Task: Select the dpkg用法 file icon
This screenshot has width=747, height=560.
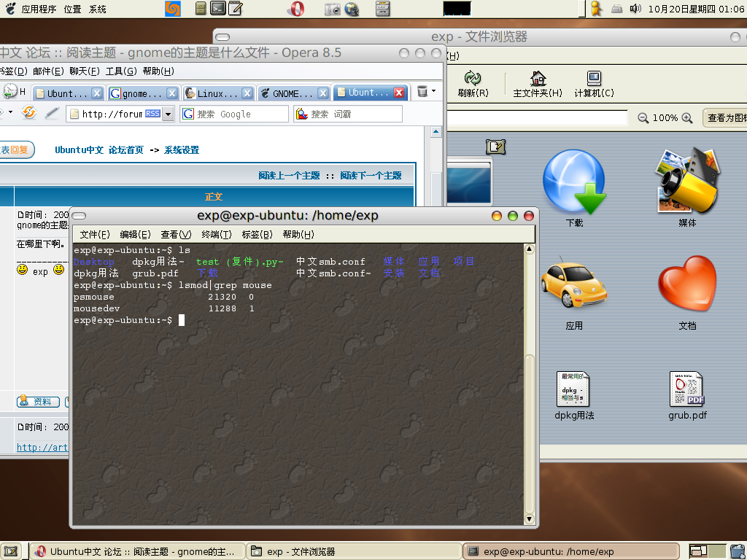Action: point(573,395)
